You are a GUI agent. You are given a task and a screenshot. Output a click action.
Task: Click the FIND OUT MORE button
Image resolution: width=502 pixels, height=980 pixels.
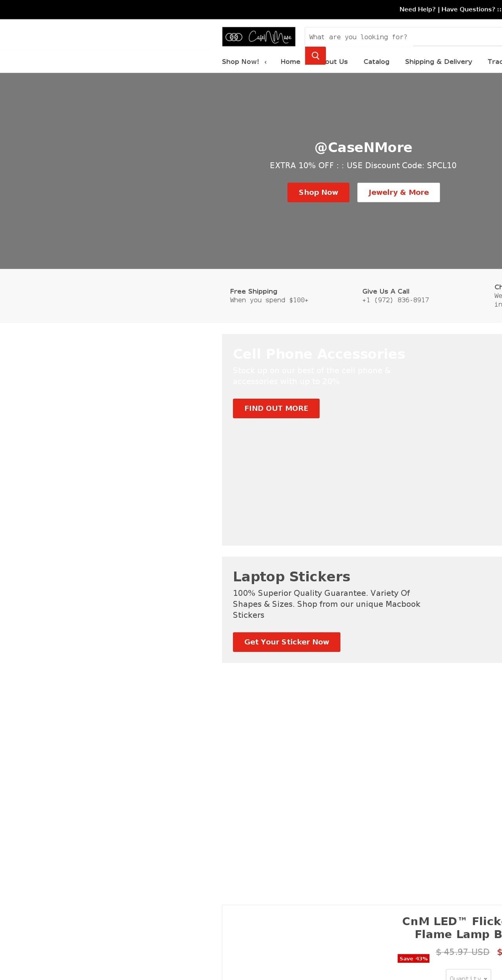pyautogui.click(x=276, y=408)
